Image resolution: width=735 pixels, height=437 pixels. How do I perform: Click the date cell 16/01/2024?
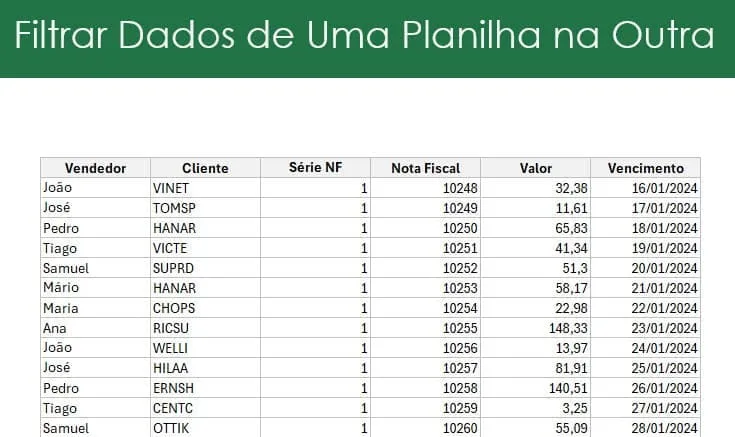[x=645, y=188]
